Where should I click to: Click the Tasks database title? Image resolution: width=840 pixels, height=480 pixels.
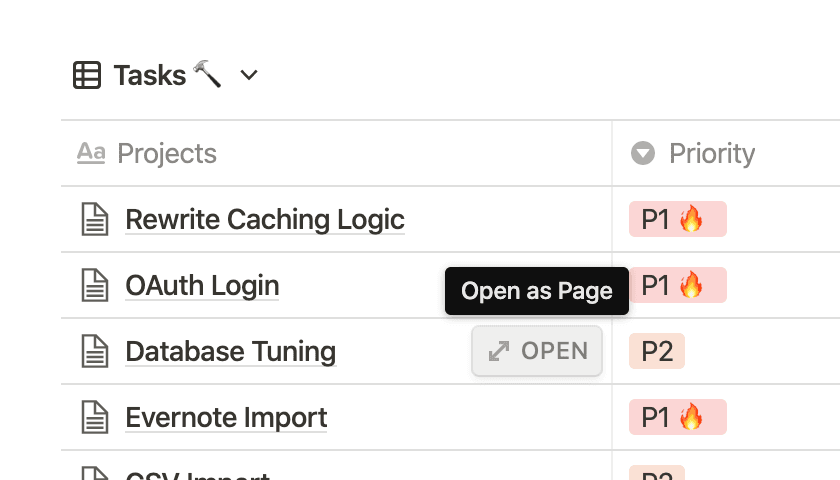pos(150,75)
